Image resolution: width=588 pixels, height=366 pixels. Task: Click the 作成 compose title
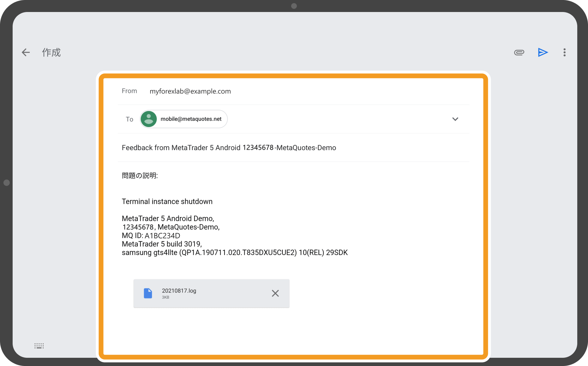point(51,52)
